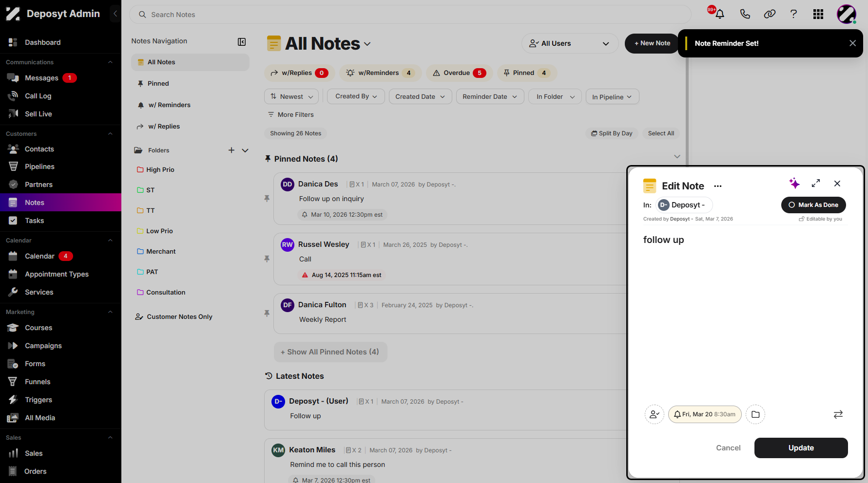Unpin the Russel Wesley note
The width and height of the screenshot is (868, 483).
point(267,259)
